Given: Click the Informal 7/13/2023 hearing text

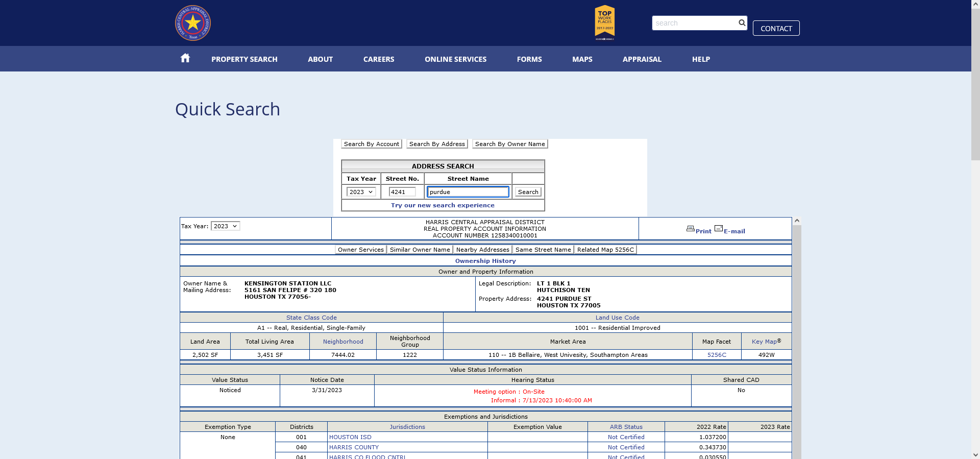Looking at the screenshot, I should [x=542, y=400].
